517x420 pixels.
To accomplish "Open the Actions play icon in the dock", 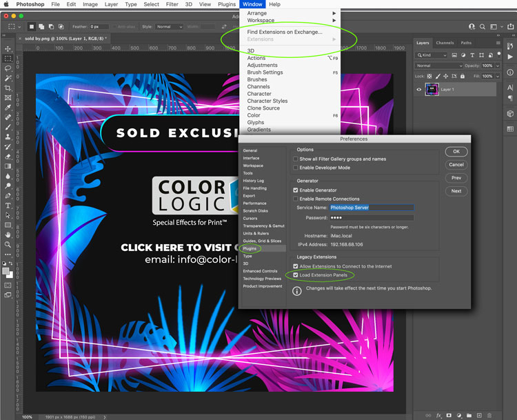I will coord(510,57).
